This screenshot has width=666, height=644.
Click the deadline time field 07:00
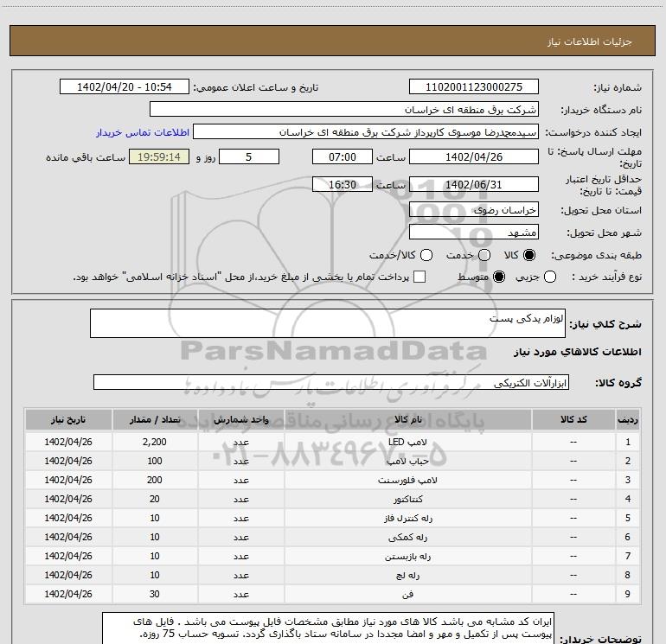pos(343,156)
